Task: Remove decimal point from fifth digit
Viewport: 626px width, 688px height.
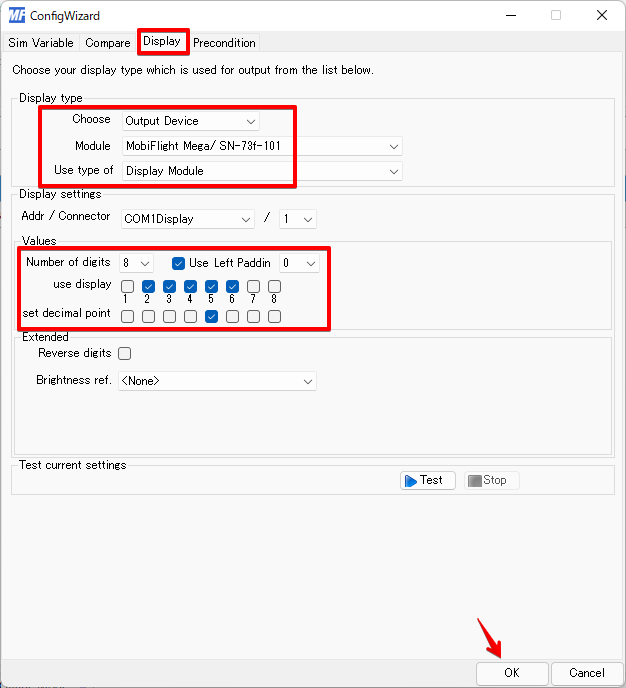Action: tap(211, 316)
